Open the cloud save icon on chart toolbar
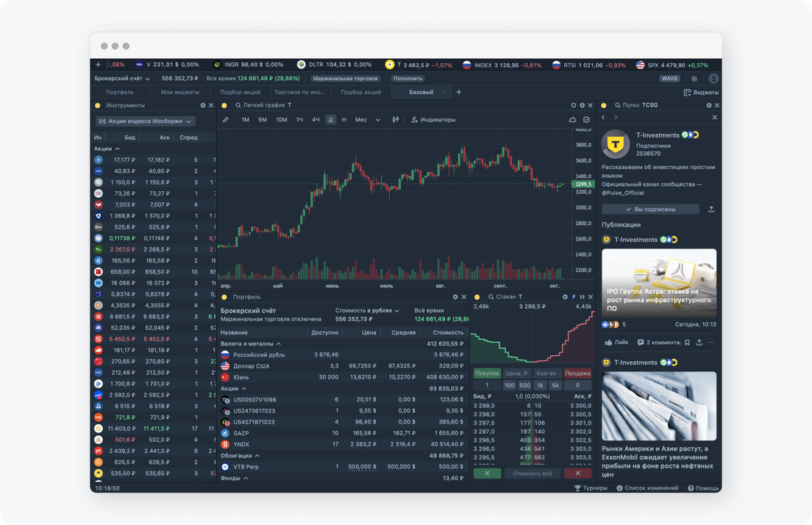Viewport: 812px width, 525px height. [x=572, y=120]
